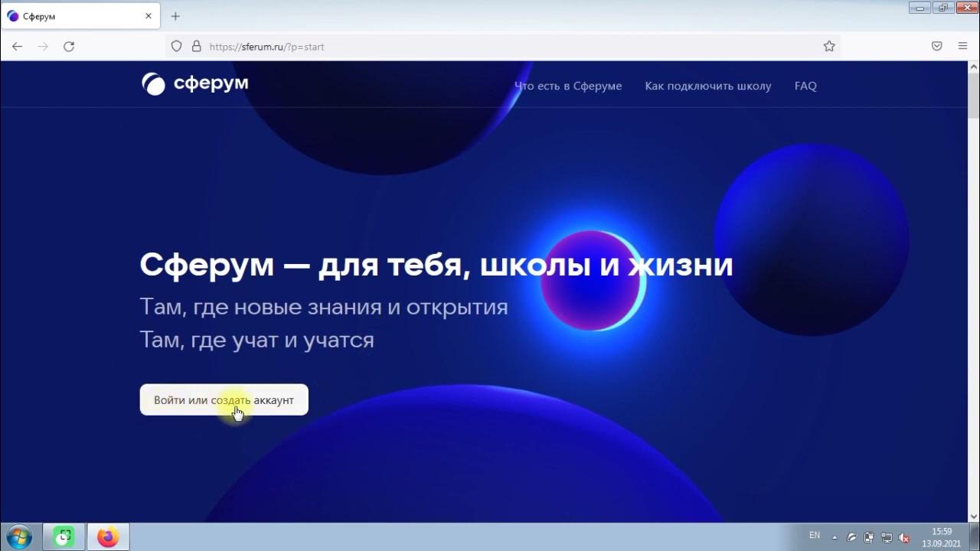
Task: Click 'Войти или создать аккаунт' button
Action: 224,399
